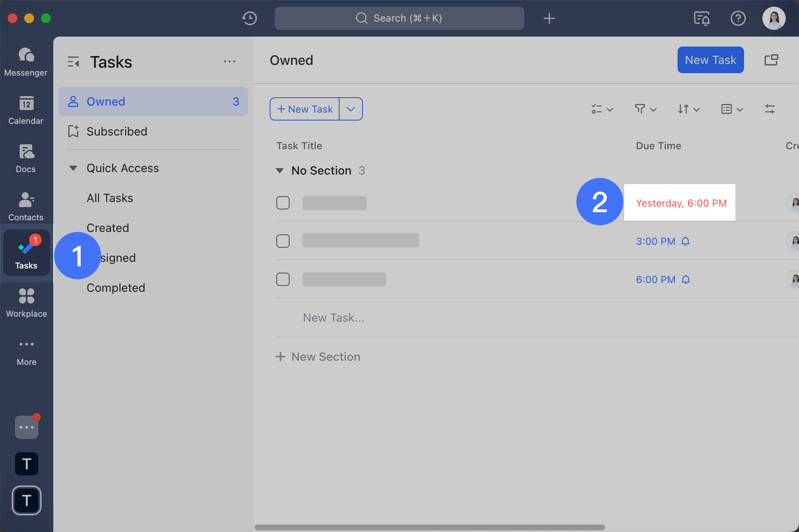Click the help question mark icon
Screen dimensions: 799x532
[738, 18]
